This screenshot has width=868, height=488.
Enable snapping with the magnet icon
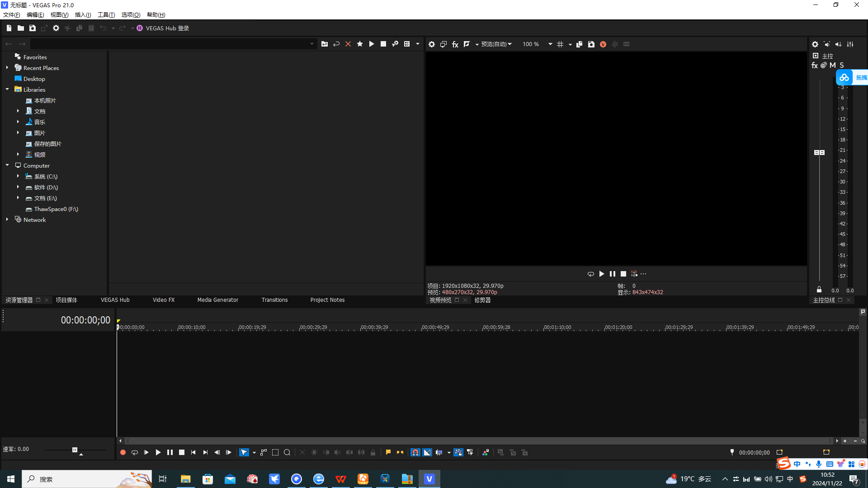click(415, 452)
